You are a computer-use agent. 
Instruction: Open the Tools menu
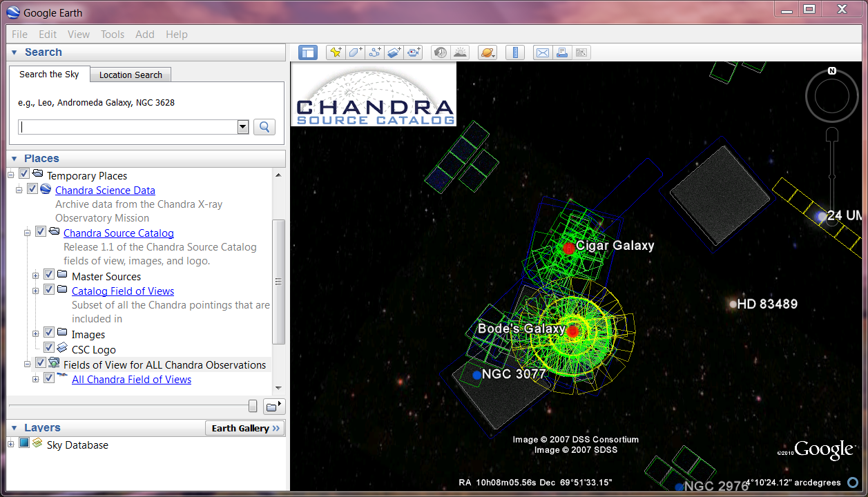113,34
